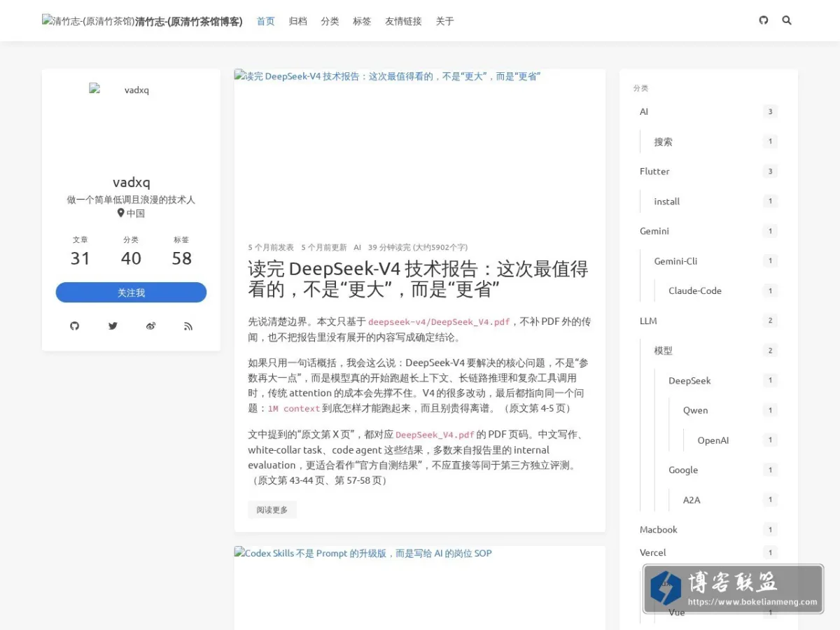
Task: Click 做一个简单低调且浪漫的技术人 bio text
Action: (x=131, y=199)
